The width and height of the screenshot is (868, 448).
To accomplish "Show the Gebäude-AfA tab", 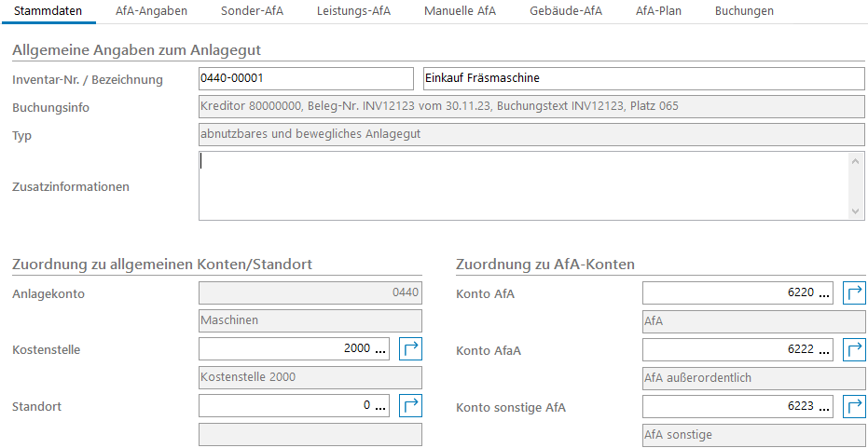I will [566, 11].
